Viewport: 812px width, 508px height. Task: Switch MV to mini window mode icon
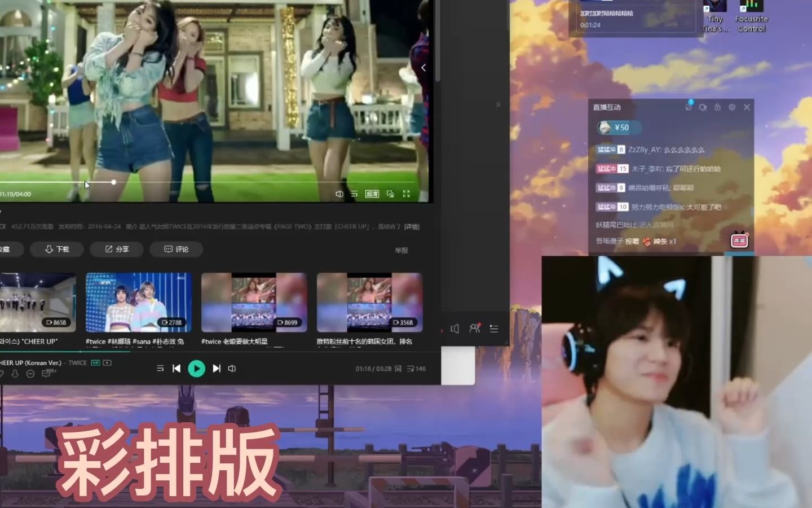(390, 194)
